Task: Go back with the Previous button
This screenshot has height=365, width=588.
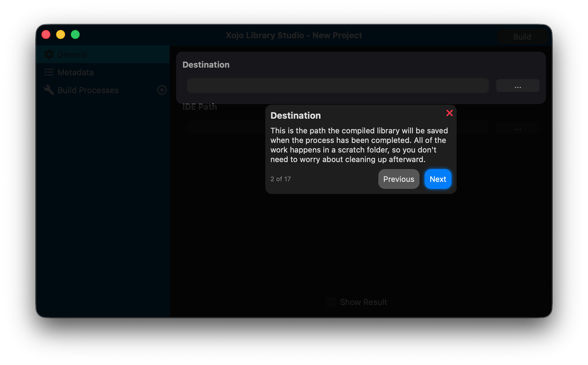Action: [399, 179]
